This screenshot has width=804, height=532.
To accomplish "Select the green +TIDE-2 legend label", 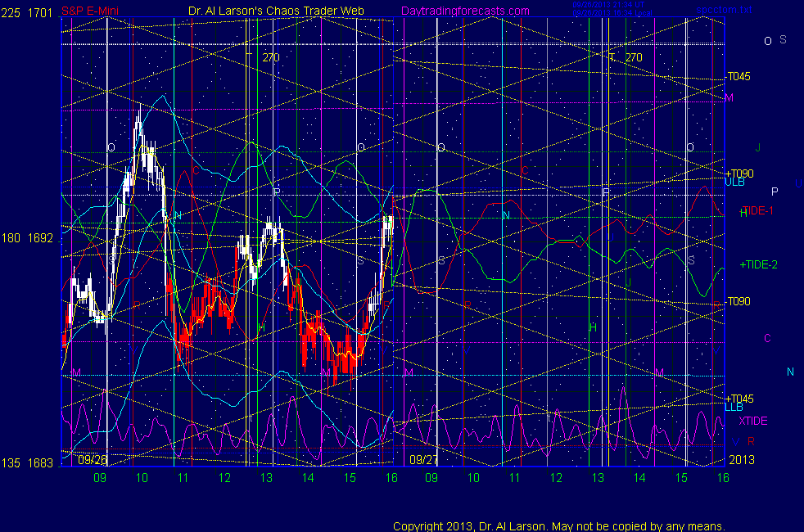I will (x=759, y=264).
